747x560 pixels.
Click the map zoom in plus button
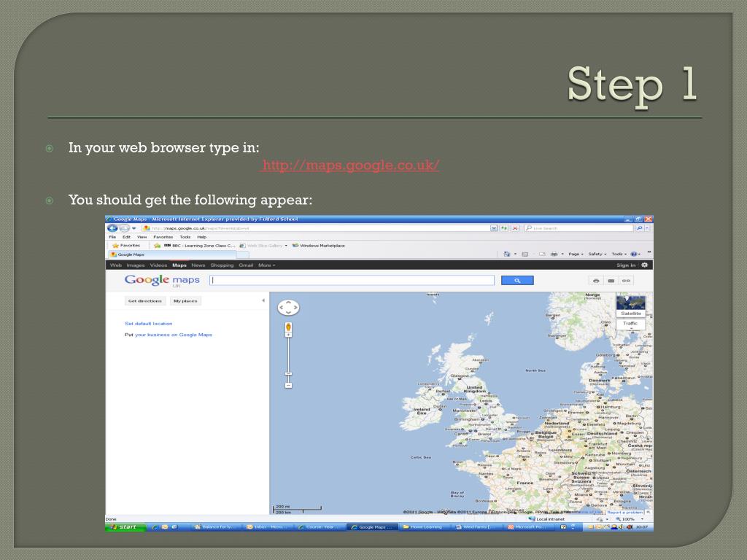tap(288, 335)
